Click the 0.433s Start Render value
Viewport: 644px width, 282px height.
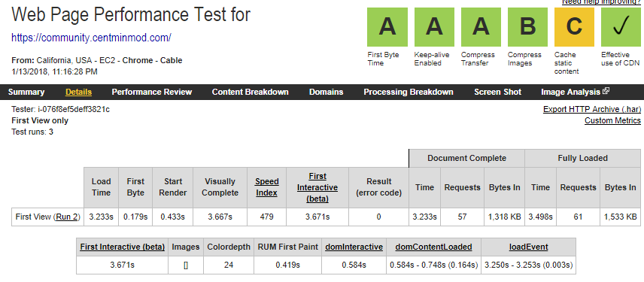point(172,217)
